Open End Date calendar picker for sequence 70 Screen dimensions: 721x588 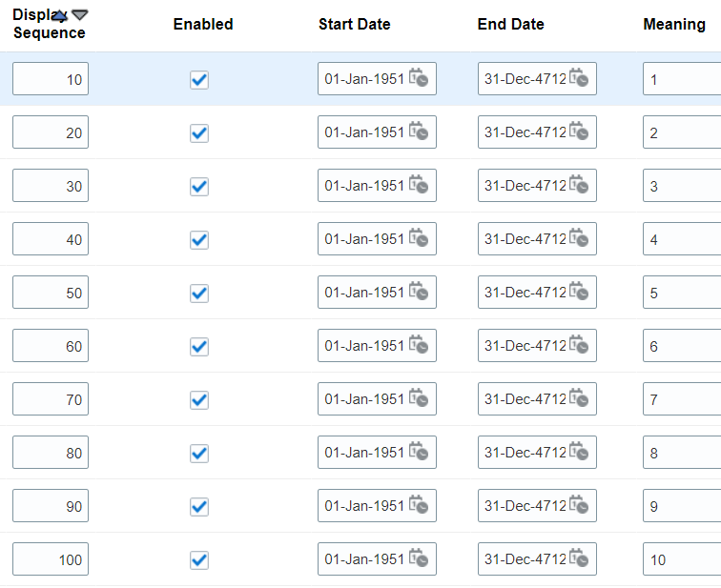[579, 397]
